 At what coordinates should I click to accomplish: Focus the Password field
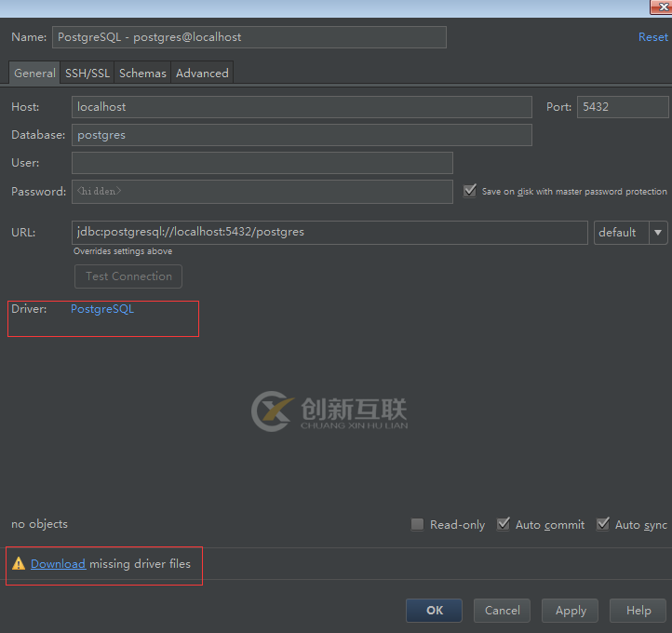pyautogui.click(x=262, y=192)
